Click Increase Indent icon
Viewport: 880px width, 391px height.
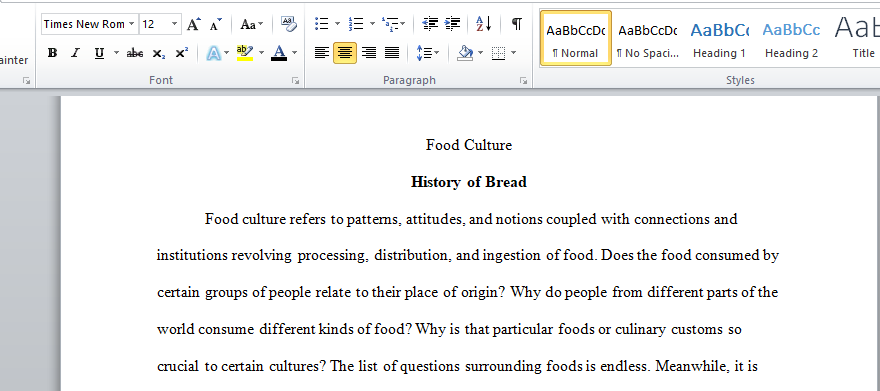coord(452,24)
